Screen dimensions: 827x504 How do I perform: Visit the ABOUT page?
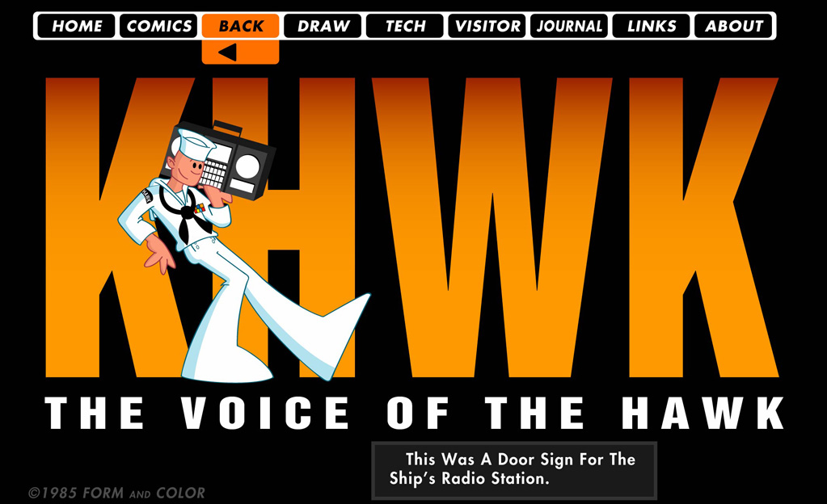[734, 26]
